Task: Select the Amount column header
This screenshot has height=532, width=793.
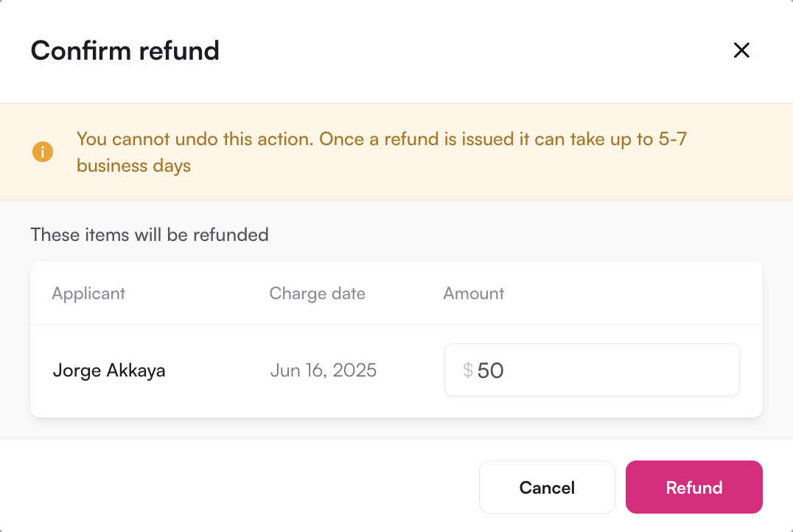Action: click(x=474, y=293)
